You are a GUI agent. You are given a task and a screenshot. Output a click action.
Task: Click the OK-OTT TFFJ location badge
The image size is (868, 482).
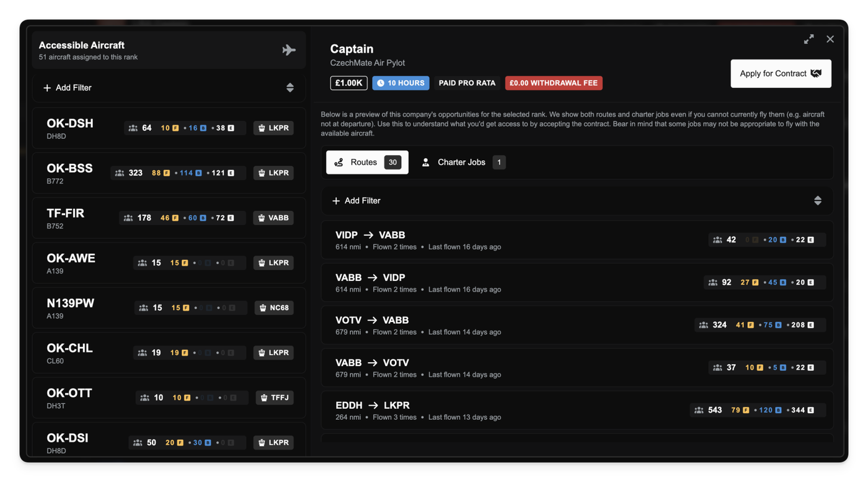(274, 398)
